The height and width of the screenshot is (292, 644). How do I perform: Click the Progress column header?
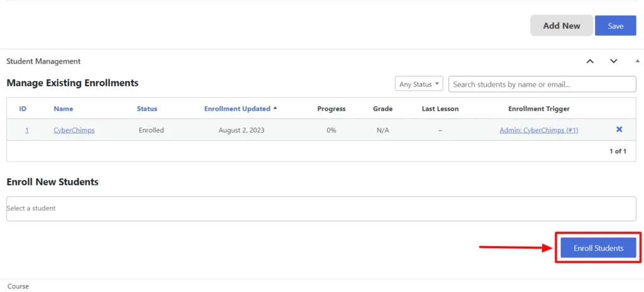331,109
